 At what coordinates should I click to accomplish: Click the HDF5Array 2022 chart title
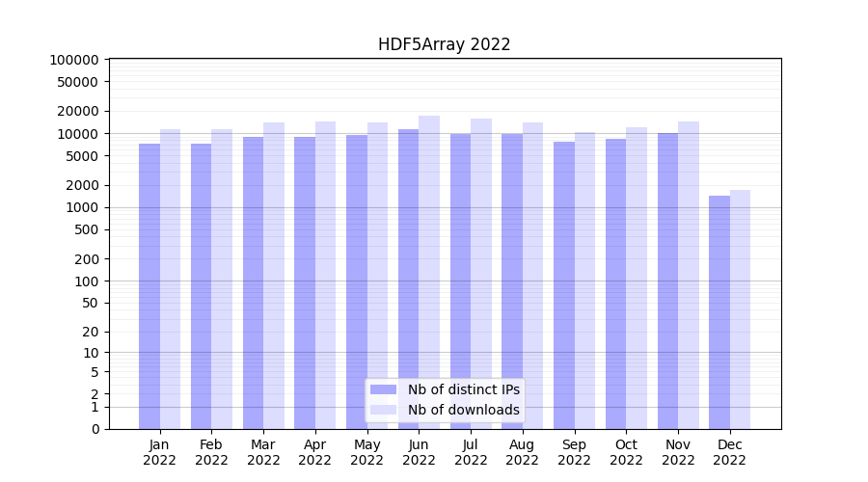[444, 44]
